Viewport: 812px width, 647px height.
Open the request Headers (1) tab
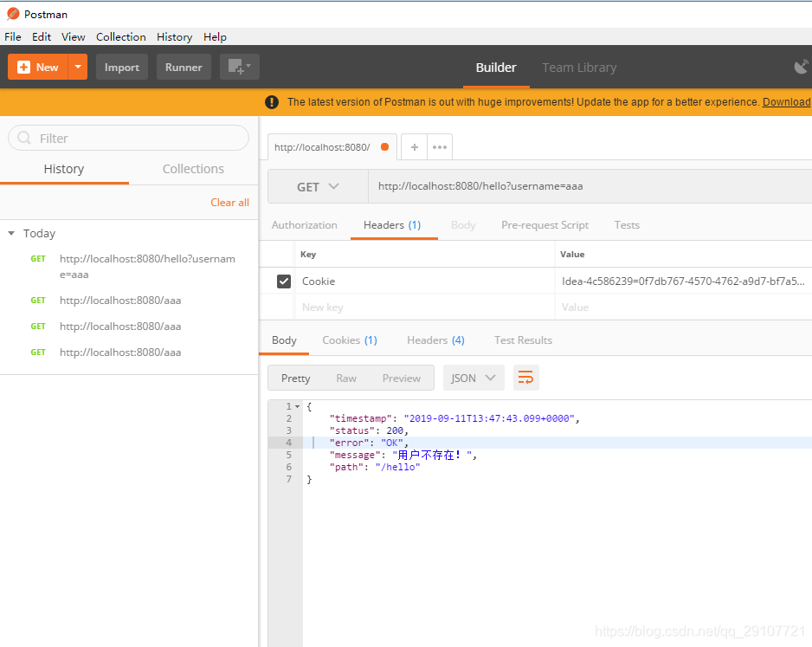(x=392, y=225)
